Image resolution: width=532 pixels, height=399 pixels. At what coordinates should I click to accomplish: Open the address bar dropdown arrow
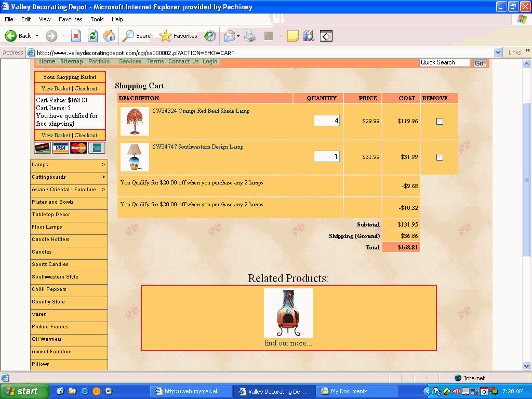pos(498,52)
